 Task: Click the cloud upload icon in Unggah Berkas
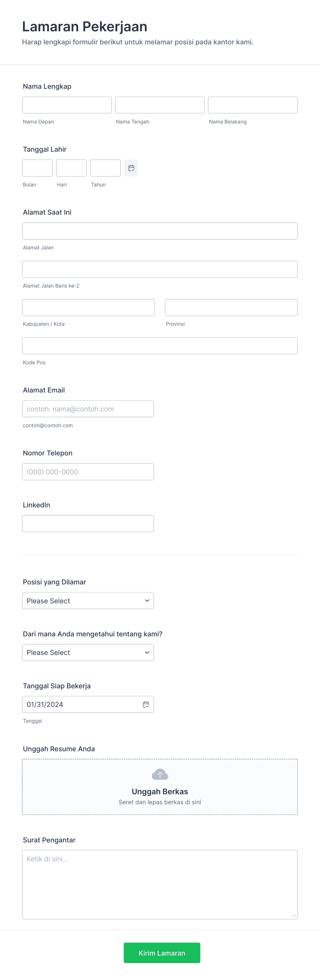pyautogui.click(x=160, y=775)
